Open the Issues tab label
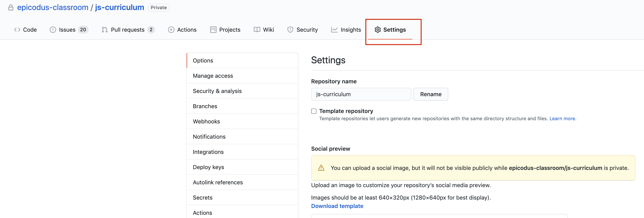 coord(67,30)
